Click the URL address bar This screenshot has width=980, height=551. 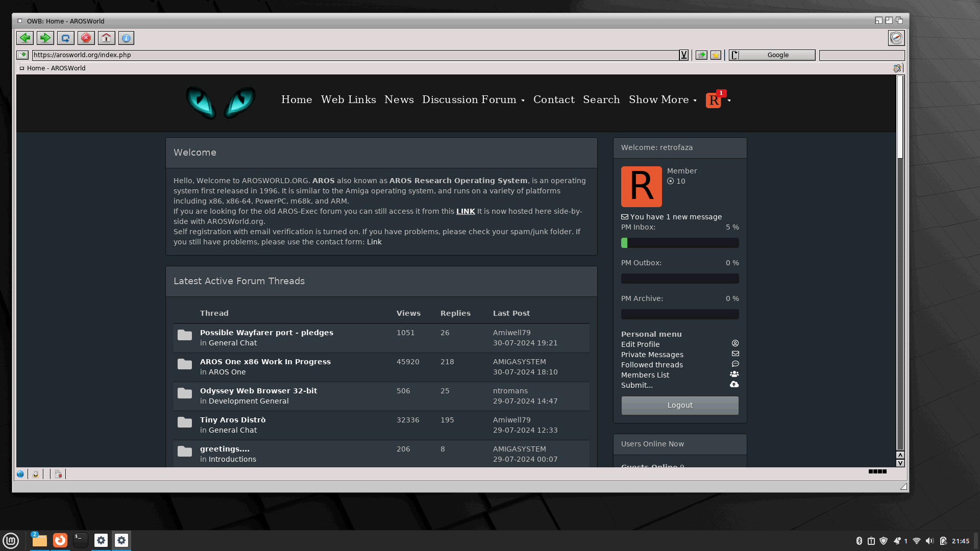[x=355, y=55]
